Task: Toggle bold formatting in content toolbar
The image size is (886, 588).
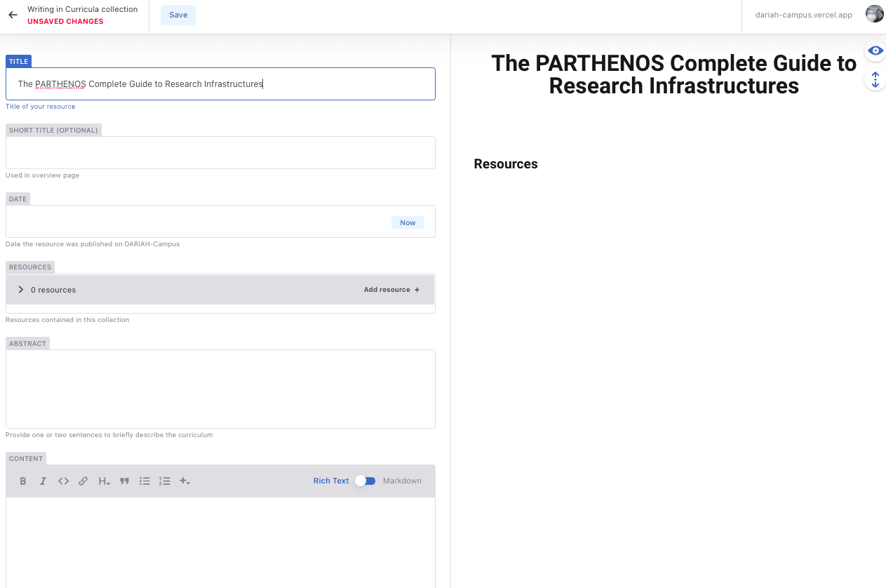Action: point(23,481)
